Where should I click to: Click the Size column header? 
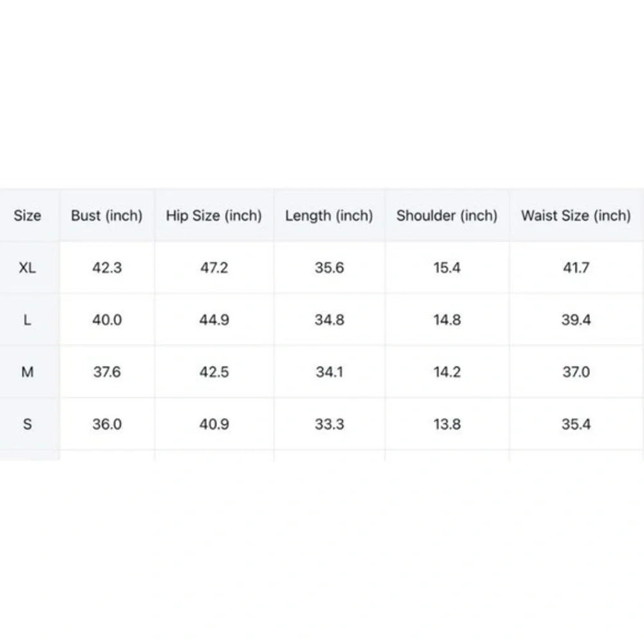point(27,216)
